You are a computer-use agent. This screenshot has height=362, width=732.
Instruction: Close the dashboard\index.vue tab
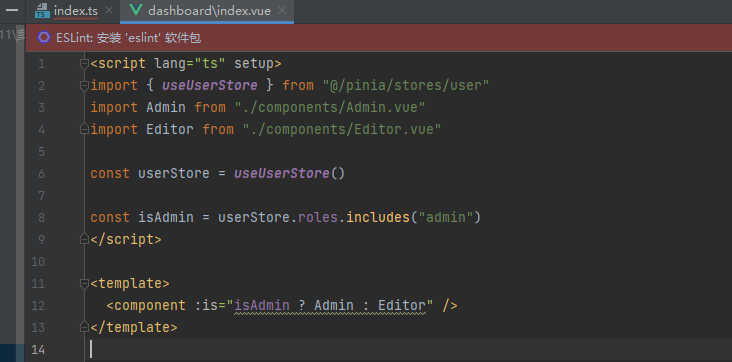click(x=282, y=10)
